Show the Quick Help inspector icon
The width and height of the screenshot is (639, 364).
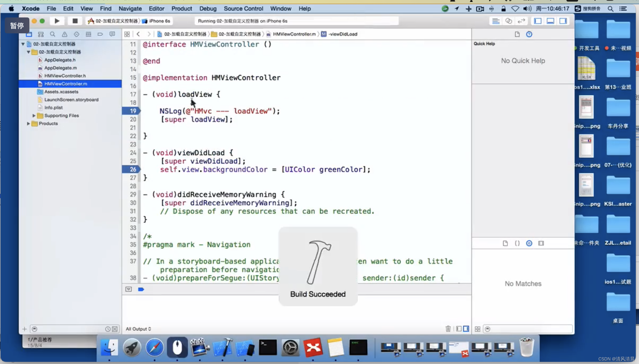point(529,34)
